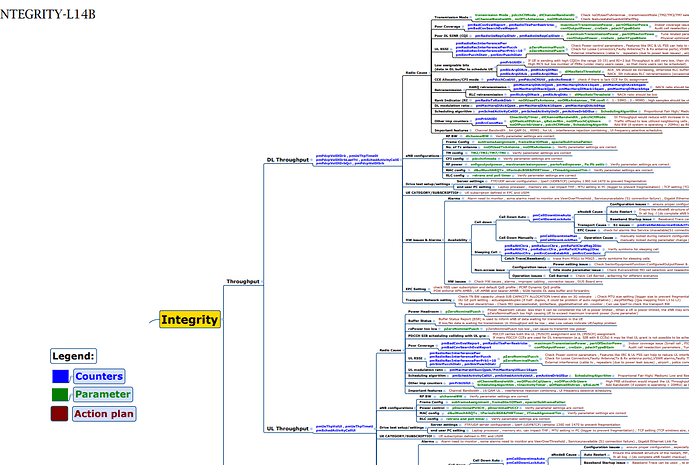Select the Poor DL SINR (CQI) node

coord(451,36)
